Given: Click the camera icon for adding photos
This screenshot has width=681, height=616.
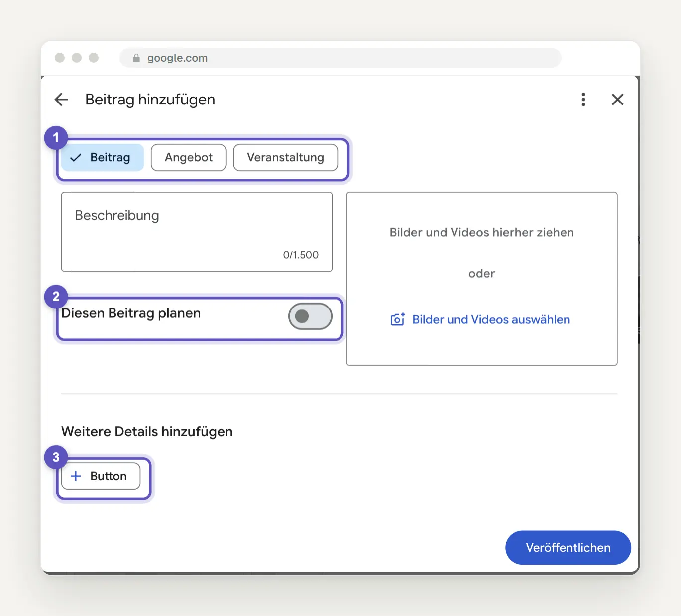Looking at the screenshot, I should (397, 319).
